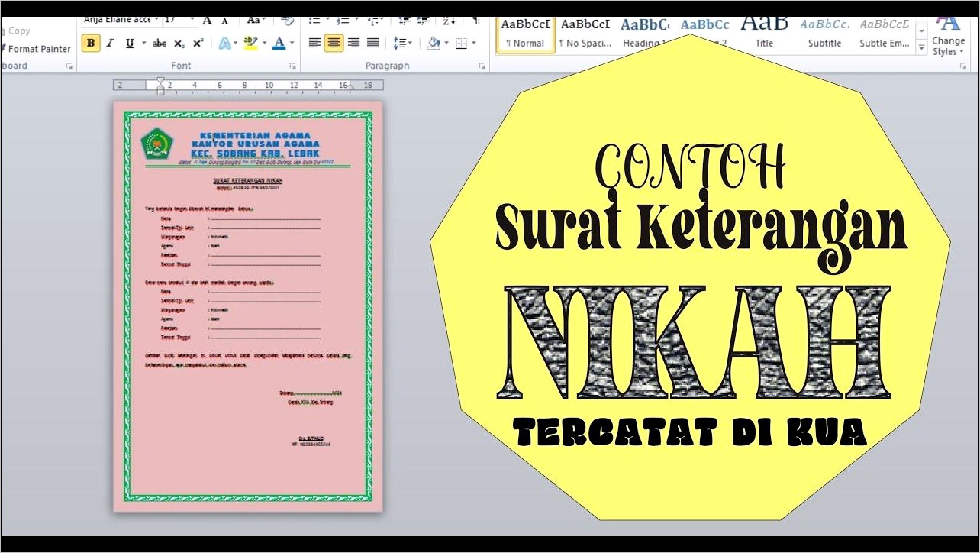The width and height of the screenshot is (980, 553).
Task: Click the Numbering list icon
Action: click(345, 20)
